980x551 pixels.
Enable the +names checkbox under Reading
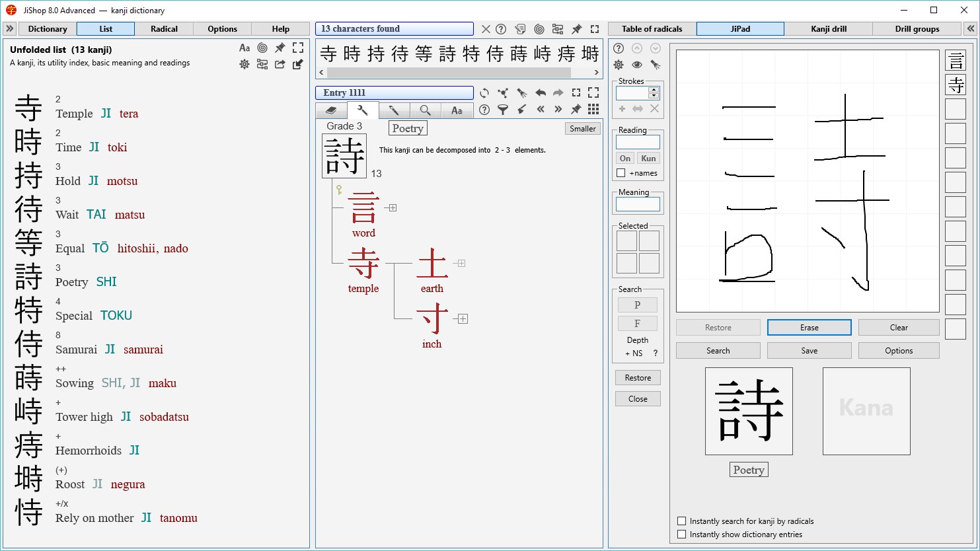[x=621, y=173]
